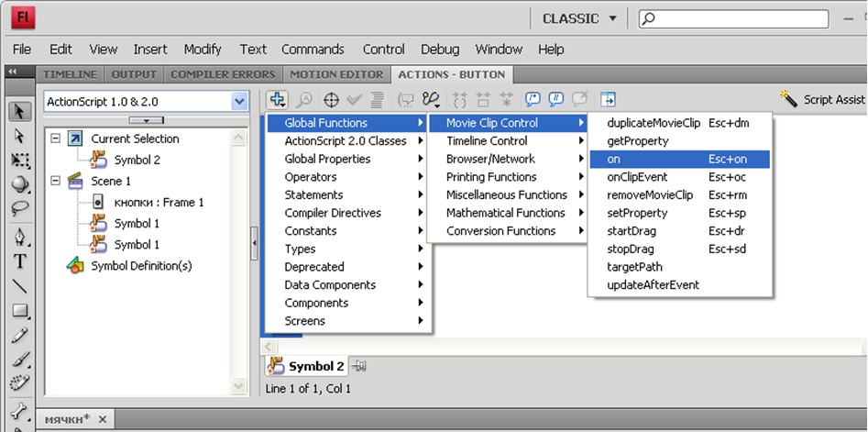Click the Check syntax checkmark icon
The height and width of the screenshot is (432, 868).
tap(355, 100)
